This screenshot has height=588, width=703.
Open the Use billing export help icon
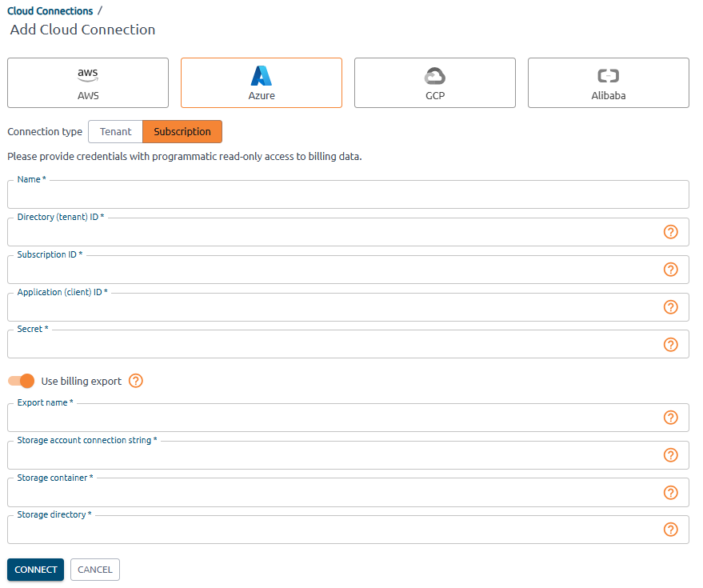(135, 381)
